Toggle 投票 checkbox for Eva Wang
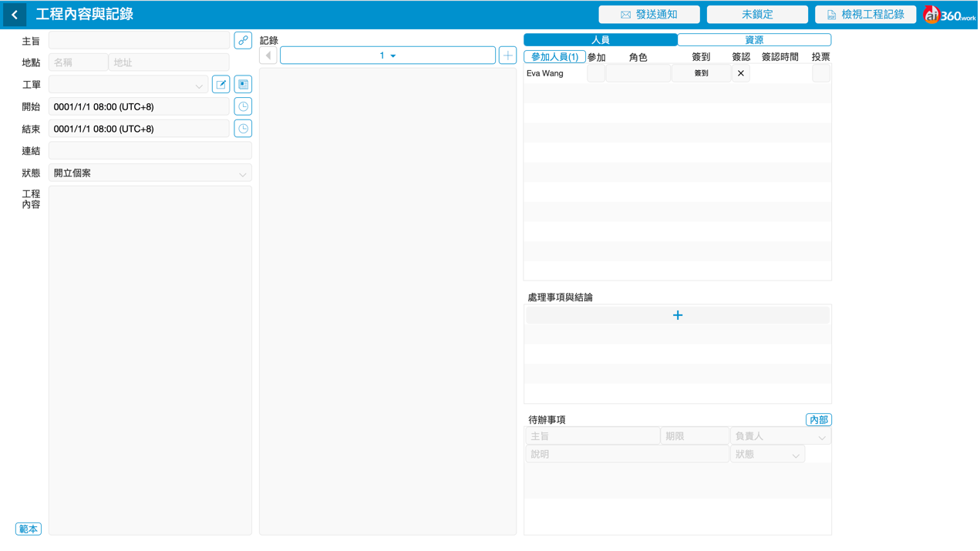Image resolution: width=980 pixels, height=551 pixels. [820, 73]
